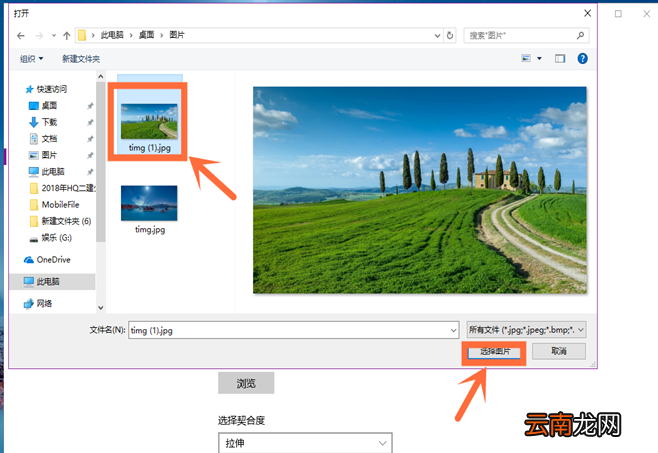Open more view options dropdown
Image resolution: width=658 pixels, height=453 pixels.
[x=539, y=58]
